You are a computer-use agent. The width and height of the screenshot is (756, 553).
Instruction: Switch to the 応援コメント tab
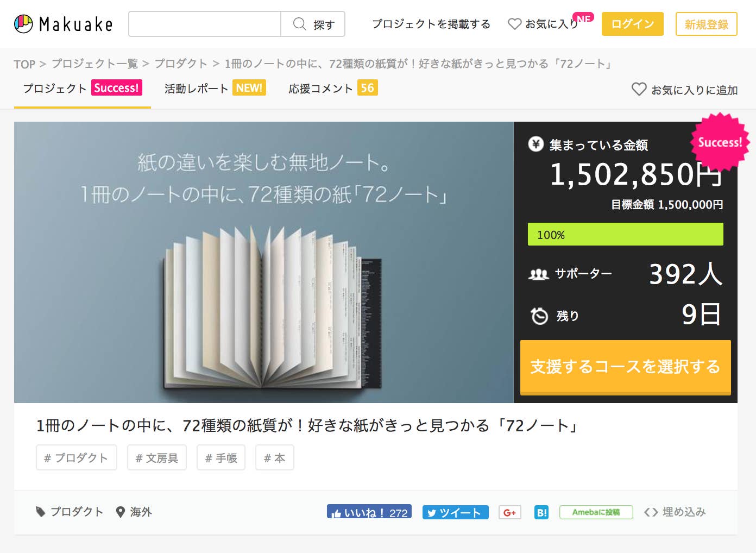pyautogui.click(x=333, y=89)
